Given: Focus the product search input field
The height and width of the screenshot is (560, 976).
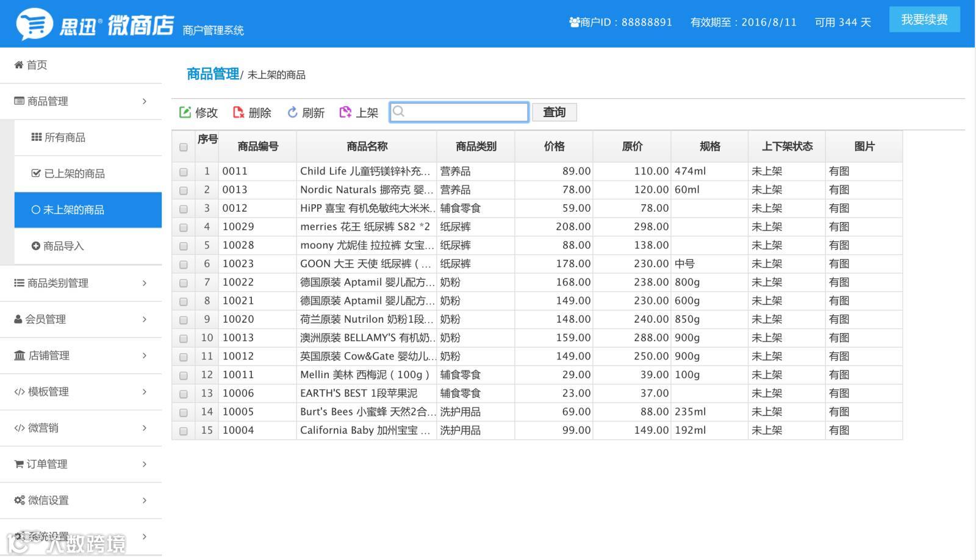Looking at the screenshot, I should [459, 112].
